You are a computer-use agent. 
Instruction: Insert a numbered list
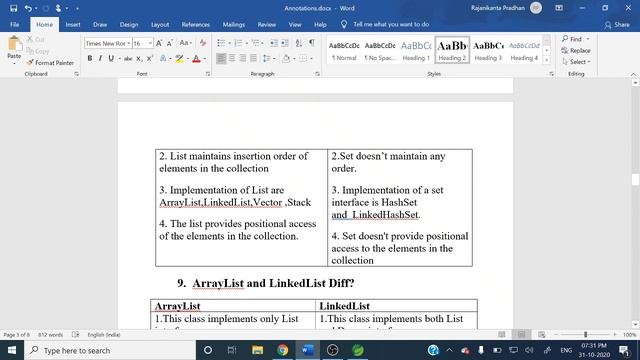tap(238, 43)
